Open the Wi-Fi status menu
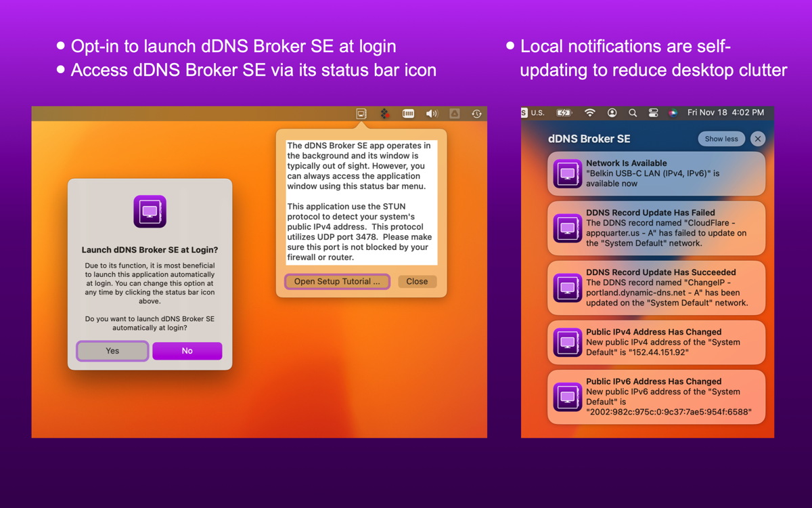Viewport: 812px width, 508px height. (x=590, y=113)
